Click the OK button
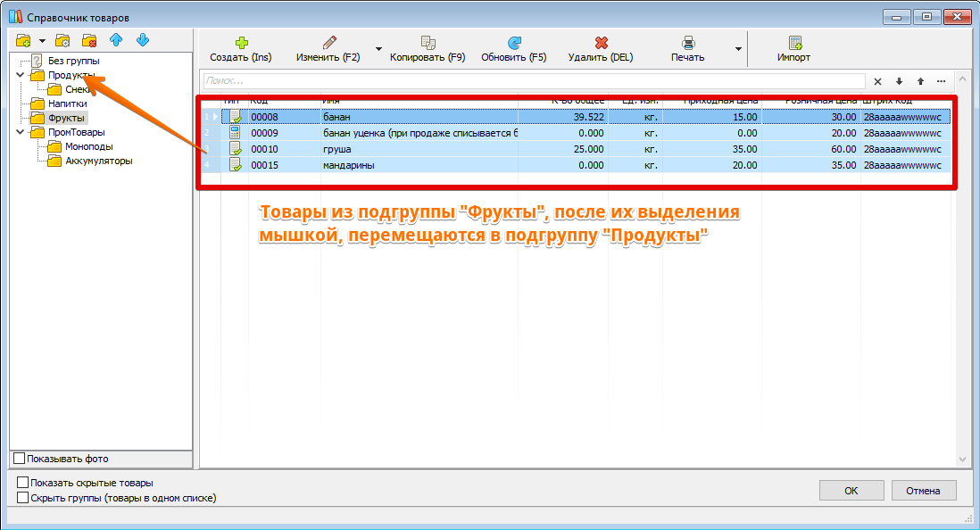The image size is (980, 530). [x=851, y=491]
